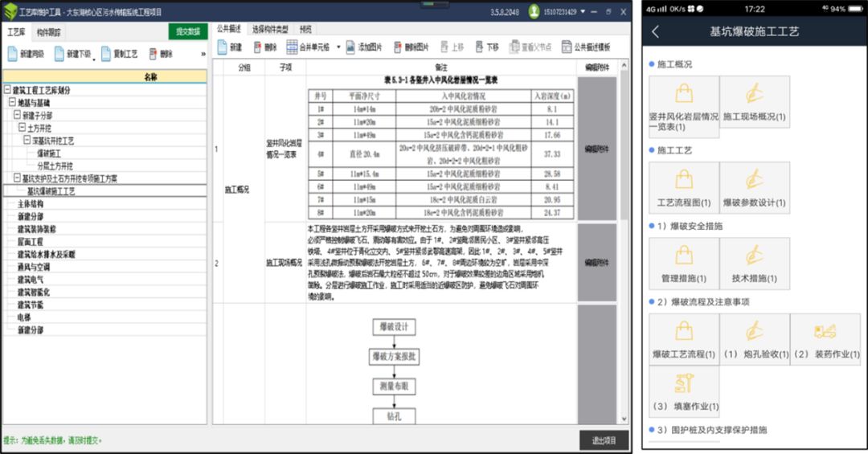The width and height of the screenshot is (868, 454).
Task: Expand the left toolbar overflow chevron »
Action: (x=203, y=54)
